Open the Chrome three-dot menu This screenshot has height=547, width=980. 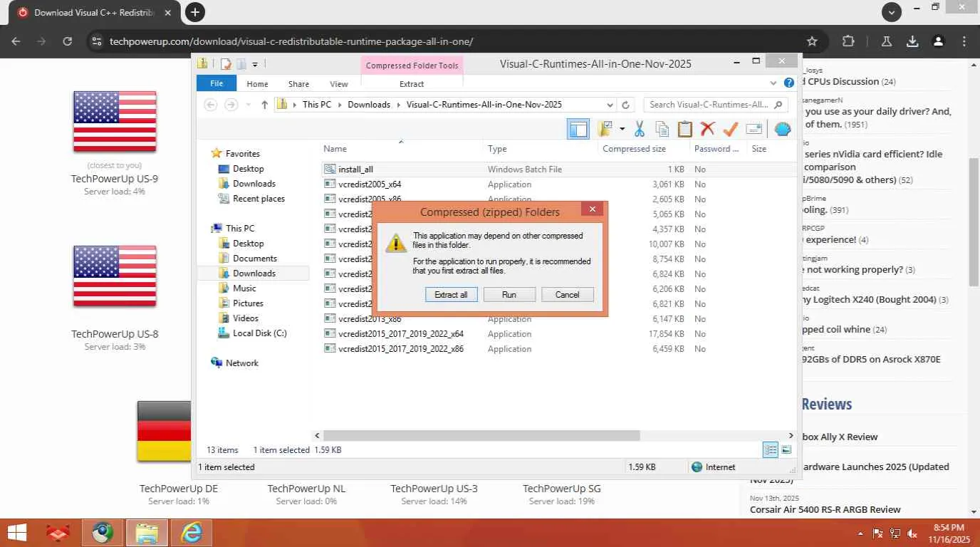964,41
